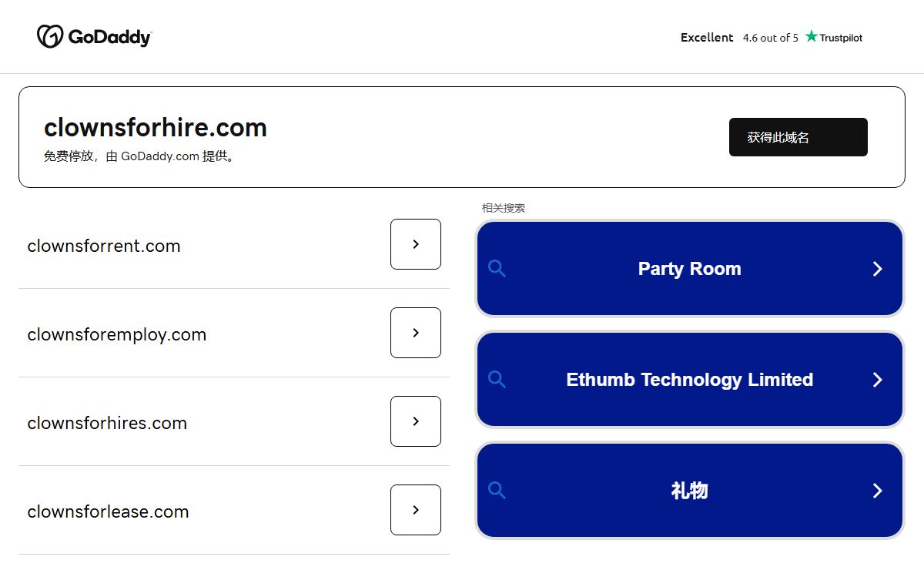The image size is (924, 570).
Task: Select the Party Room related search
Action: pyautogui.click(x=690, y=269)
